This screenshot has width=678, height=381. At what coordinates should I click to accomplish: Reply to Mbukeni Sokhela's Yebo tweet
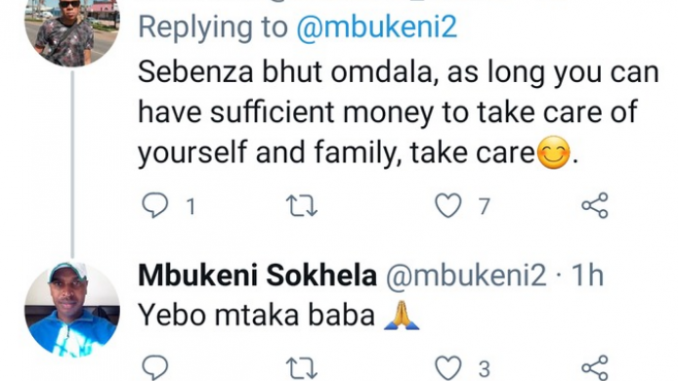[x=155, y=368]
